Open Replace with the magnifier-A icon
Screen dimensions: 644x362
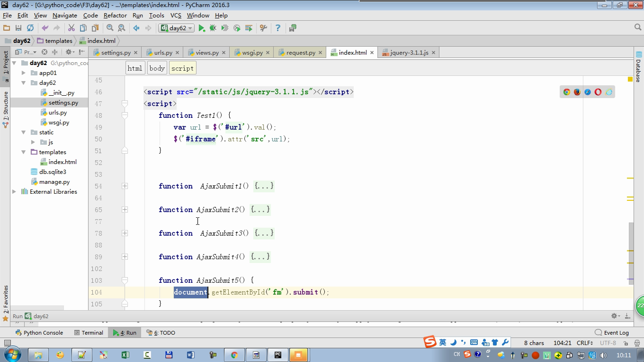tap(121, 28)
